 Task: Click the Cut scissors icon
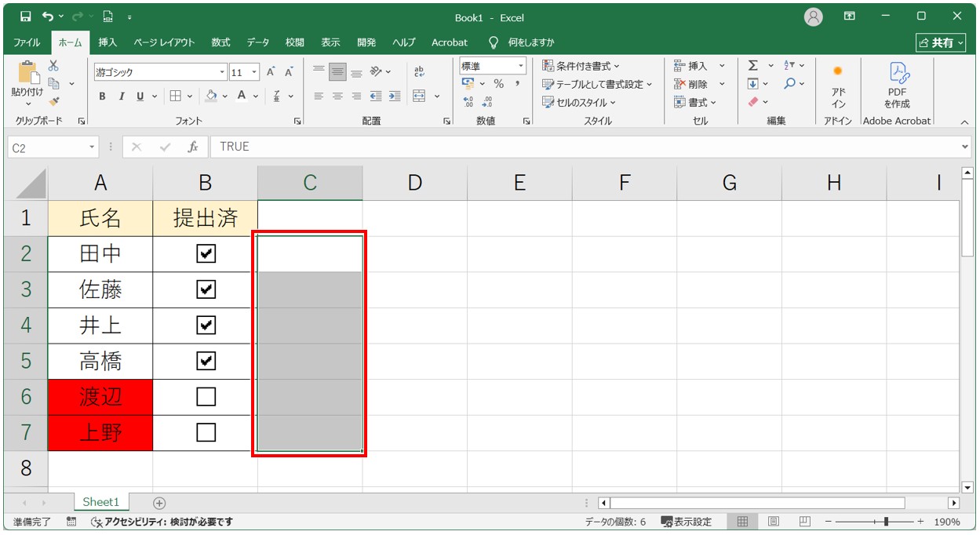coord(54,66)
